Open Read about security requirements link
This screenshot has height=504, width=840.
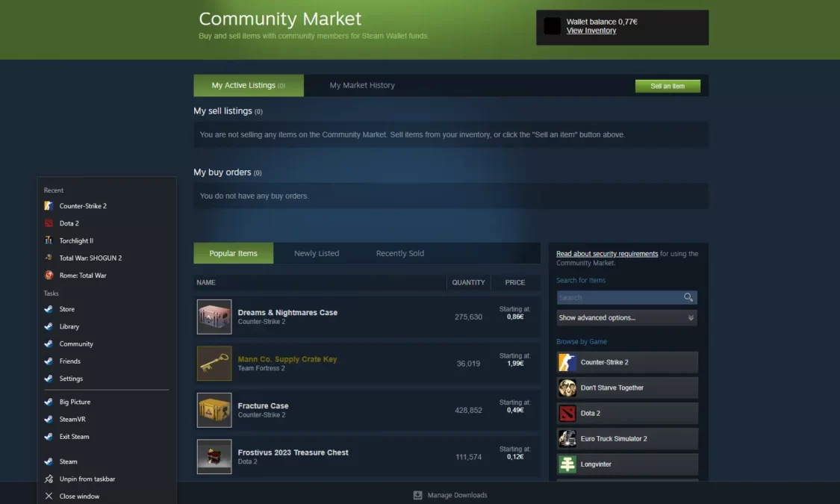607,254
